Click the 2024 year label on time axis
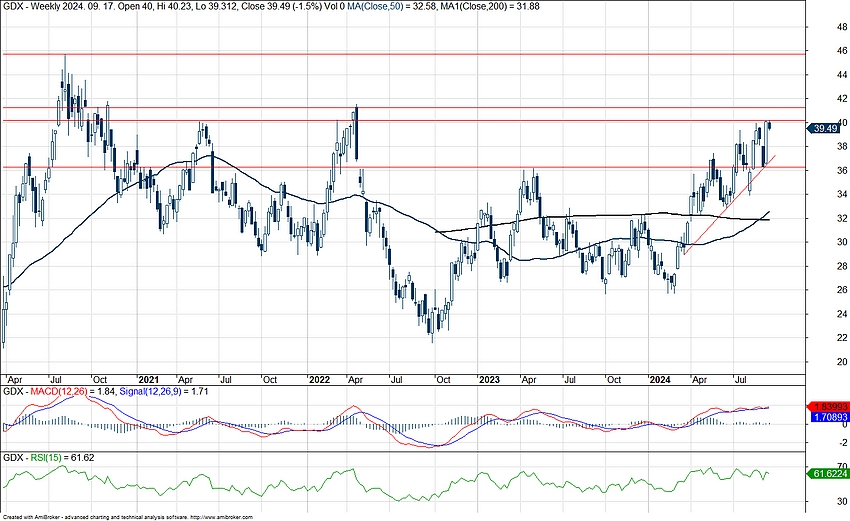The height and width of the screenshot is (521, 850). [660, 380]
